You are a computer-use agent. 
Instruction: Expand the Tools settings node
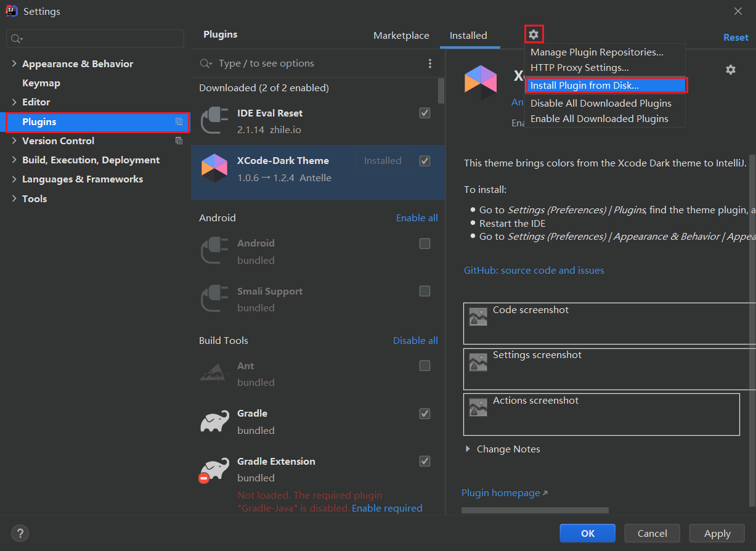click(14, 199)
